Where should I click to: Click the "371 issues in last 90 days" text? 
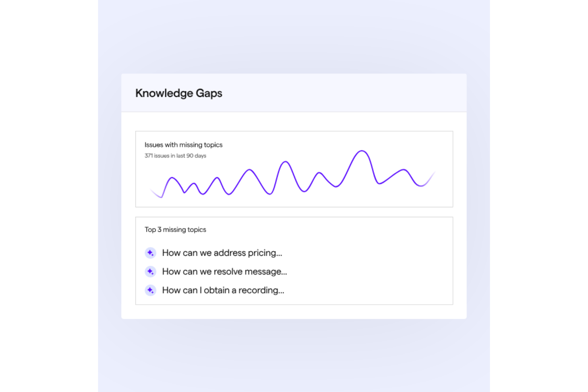[x=175, y=156]
